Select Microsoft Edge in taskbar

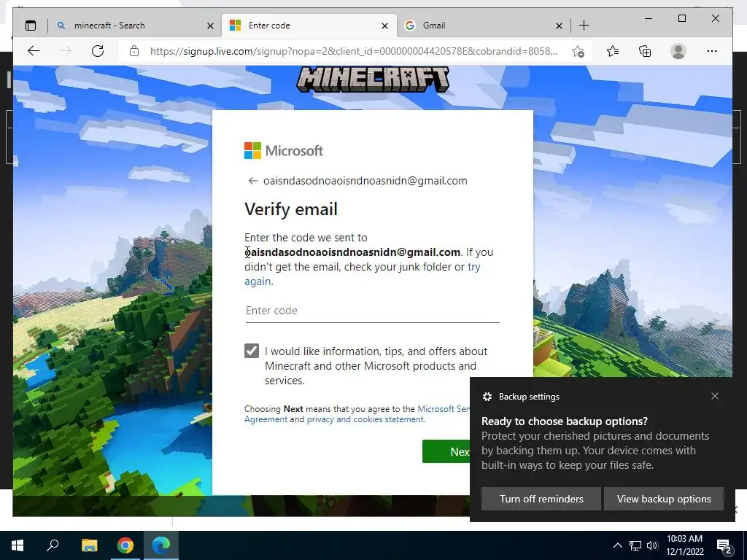[161, 545]
